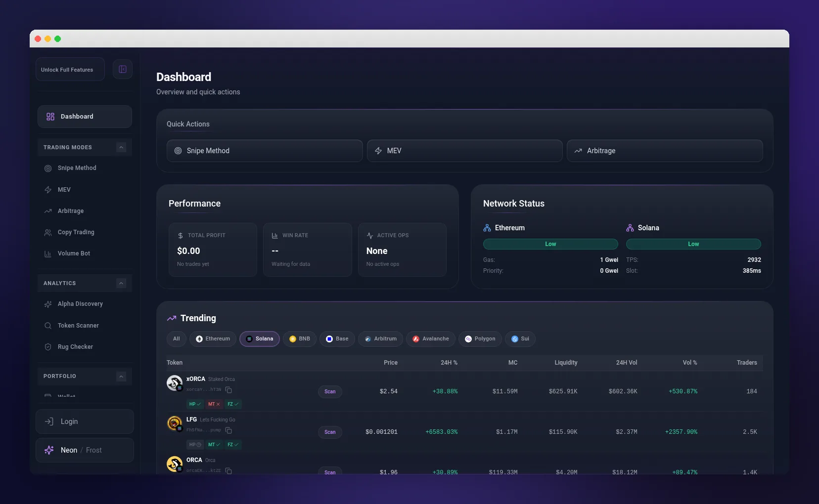Open Snipe Method in the sidebar
The width and height of the screenshot is (819, 504).
pyautogui.click(x=85, y=168)
